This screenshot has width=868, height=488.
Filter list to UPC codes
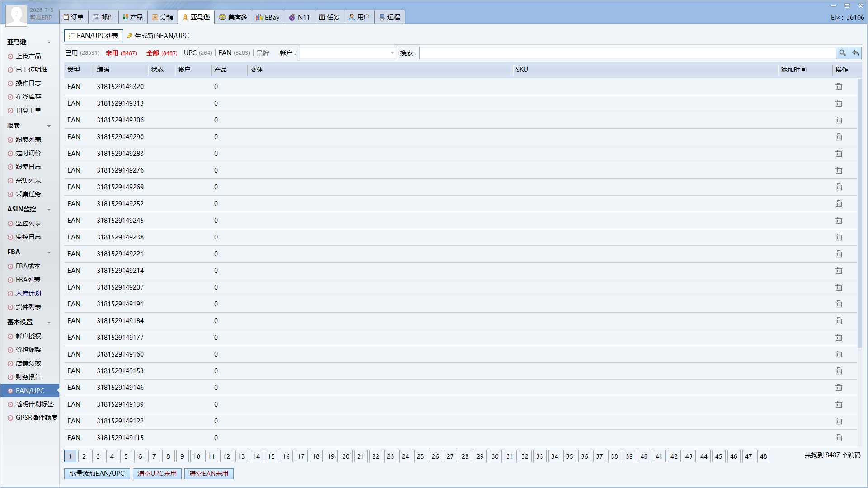tap(198, 53)
